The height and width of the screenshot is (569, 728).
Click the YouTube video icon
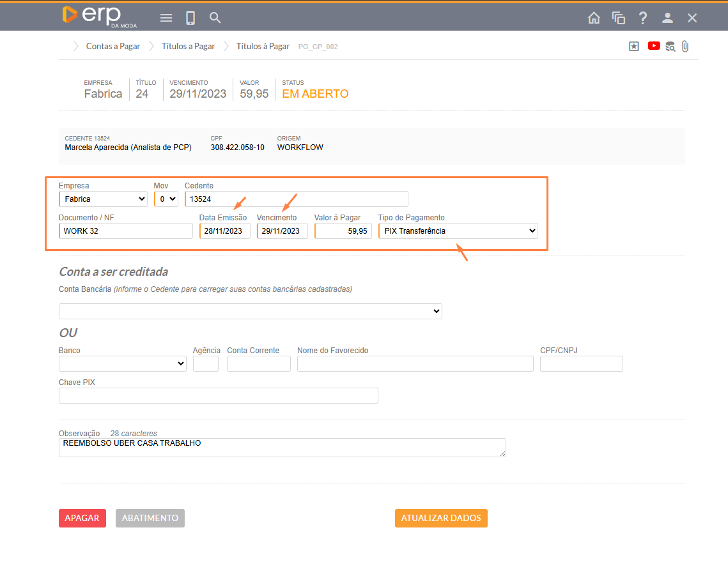653,46
